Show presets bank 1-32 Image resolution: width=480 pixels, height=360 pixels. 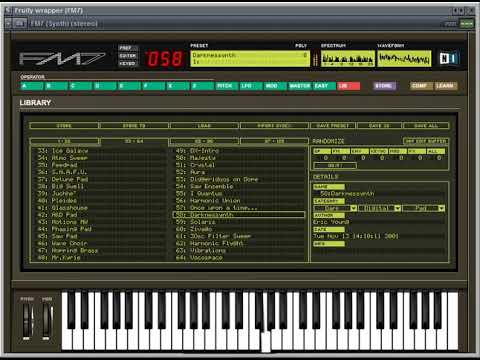(x=64, y=141)
